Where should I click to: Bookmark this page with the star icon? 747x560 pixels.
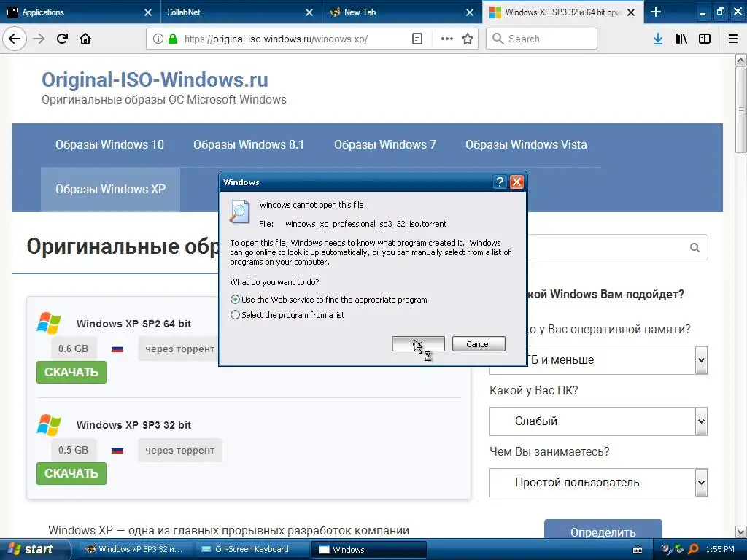click(468, 39)
